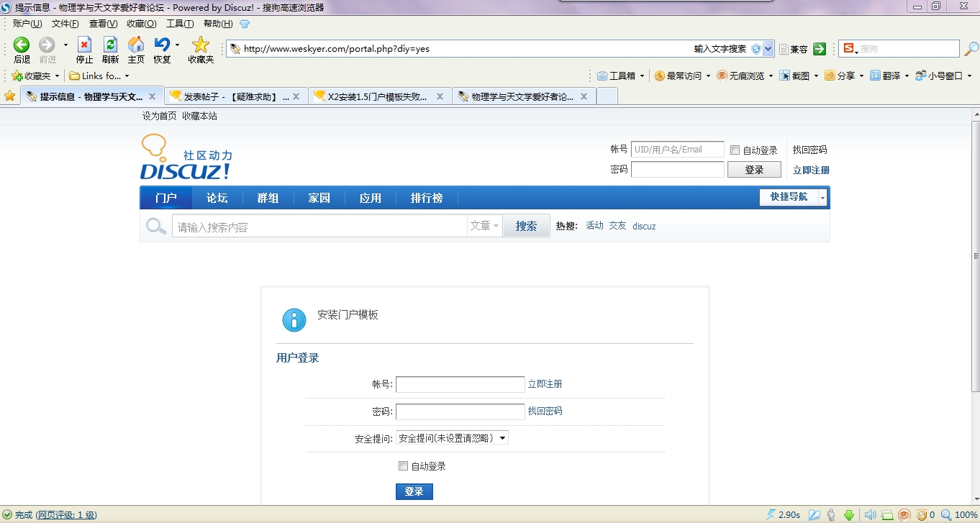The width and height of the screenshot is (980, 523).
Task: Click the hot search 活动 link
Action: pos(594,226)
